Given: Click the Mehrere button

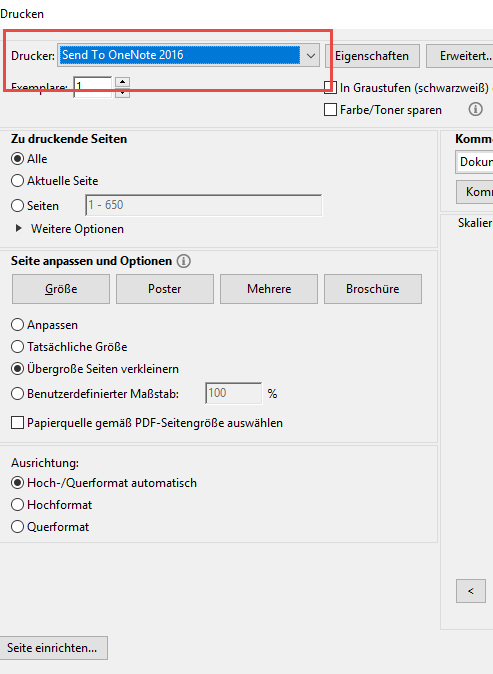Looking at the screenshot, I should (269, 289).
